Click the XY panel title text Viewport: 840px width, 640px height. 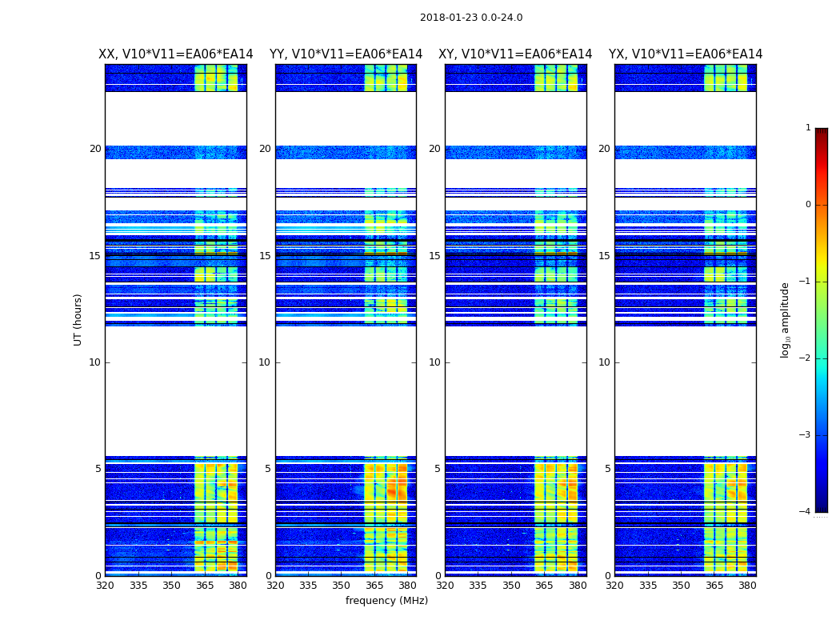[x=515, y=54]
